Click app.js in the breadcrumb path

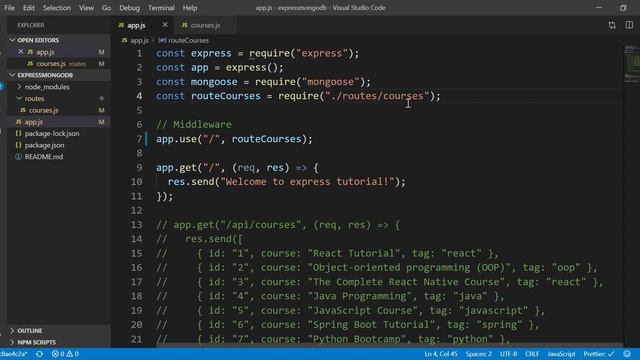tap(139, 40)
